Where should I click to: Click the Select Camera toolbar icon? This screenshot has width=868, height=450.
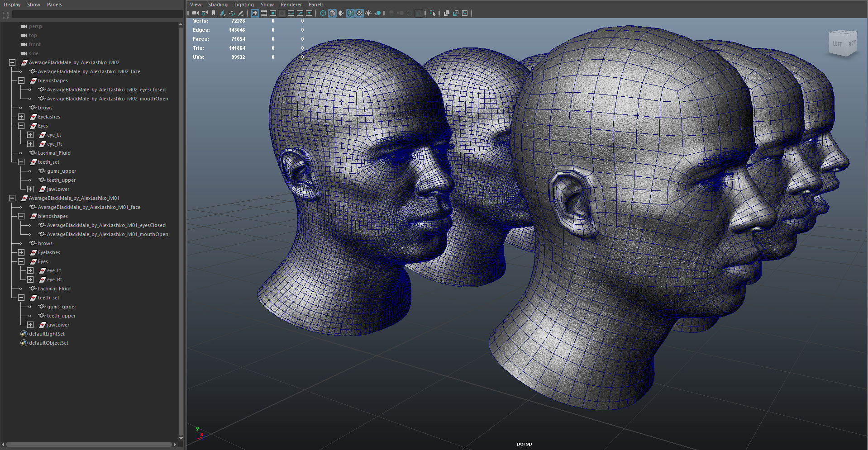coord(196,13)
